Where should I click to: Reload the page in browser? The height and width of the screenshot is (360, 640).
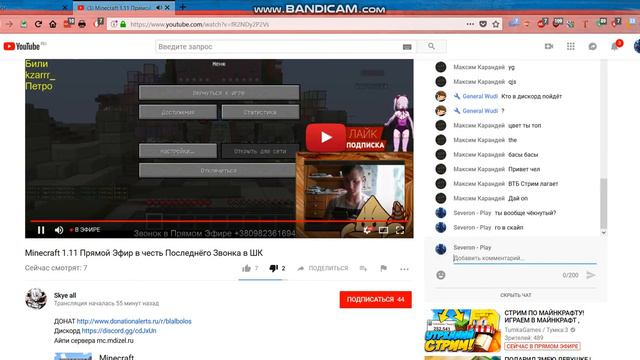point(38,24)
